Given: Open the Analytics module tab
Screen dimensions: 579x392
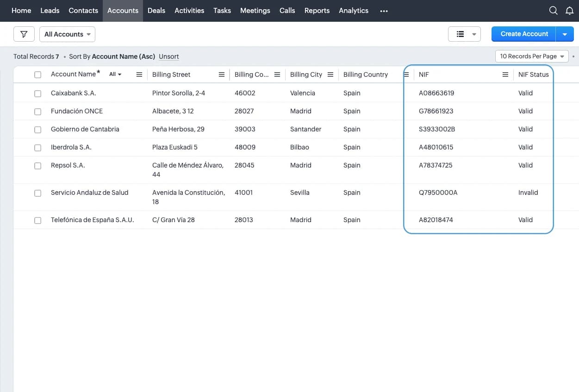Looking at the screenshot, I should (354, 11).
